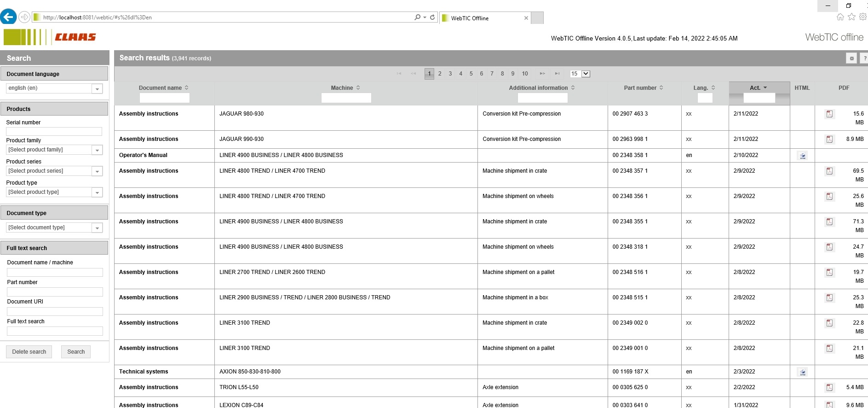868x408 pixels.
Task: Click Delete search button
Action: (29, 352)
